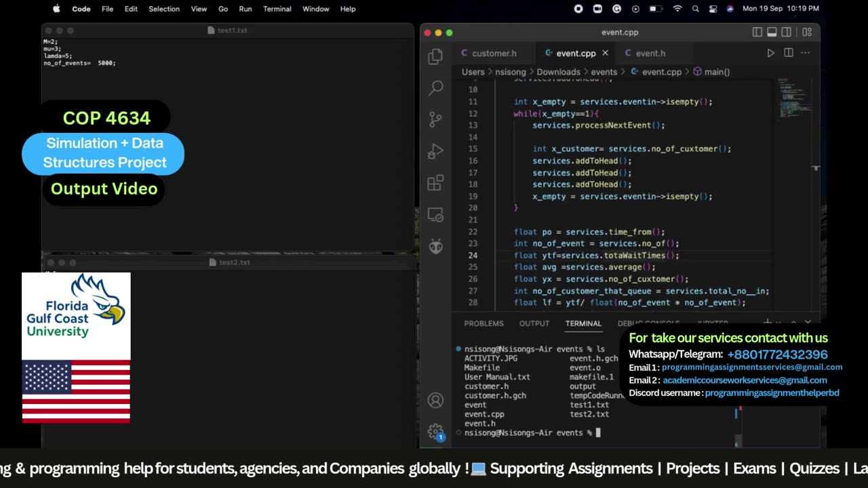The height and width of the screenshot is (488, 868).
Task: Customize layout icon in VS Code title bar
Action: point(807,32)
